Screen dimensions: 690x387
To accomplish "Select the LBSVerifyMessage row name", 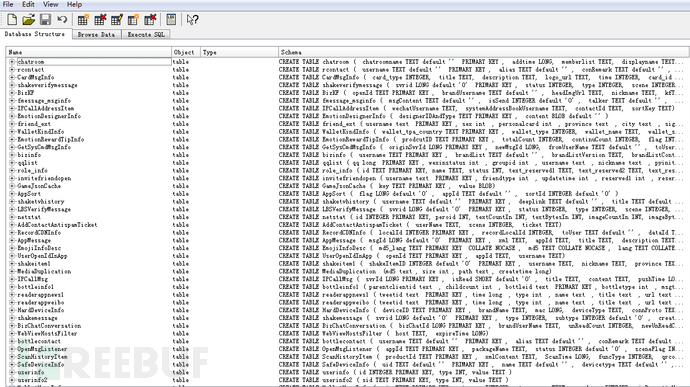I will tap(44, 209).
